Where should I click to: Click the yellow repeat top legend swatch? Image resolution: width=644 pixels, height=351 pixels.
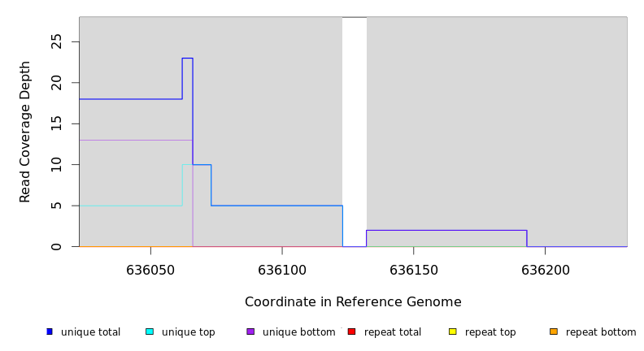453,331
